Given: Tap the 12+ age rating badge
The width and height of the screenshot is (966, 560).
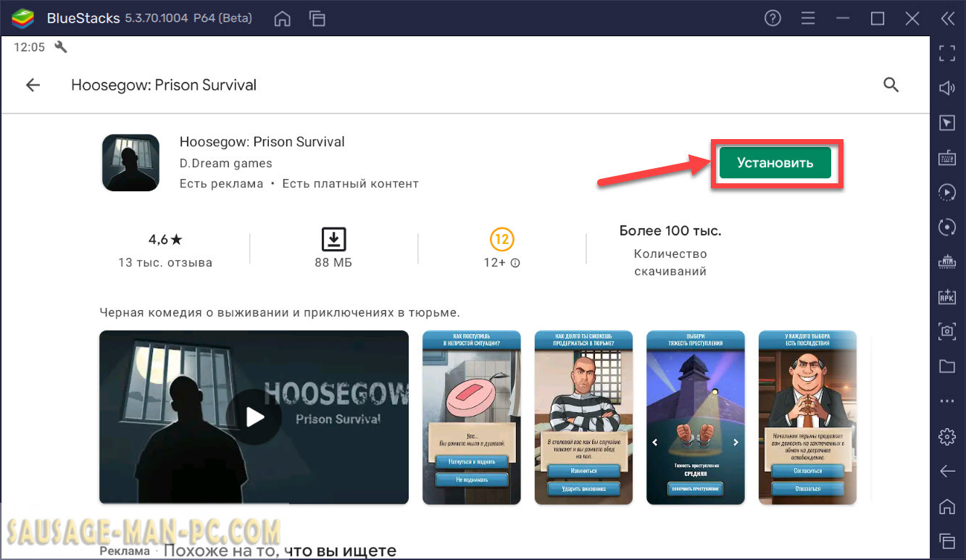Looking at the screenshot, I should click(501, 238).
